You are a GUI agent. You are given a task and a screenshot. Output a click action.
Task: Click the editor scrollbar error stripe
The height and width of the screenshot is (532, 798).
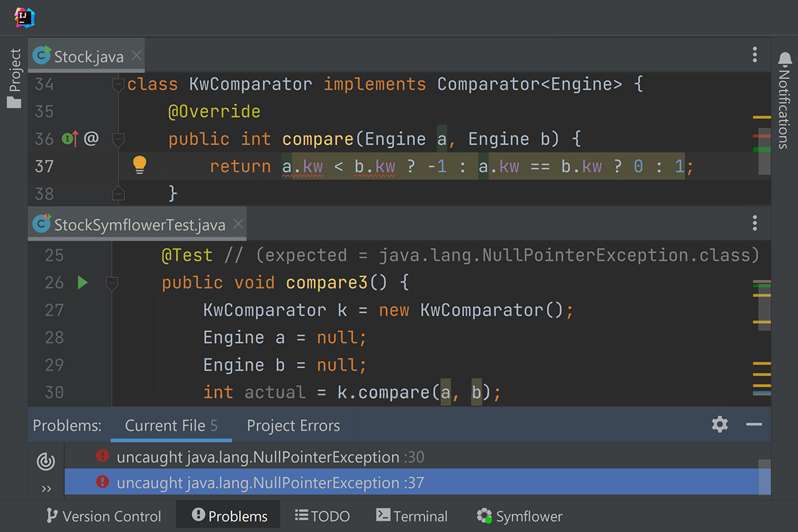click(763, 136)
